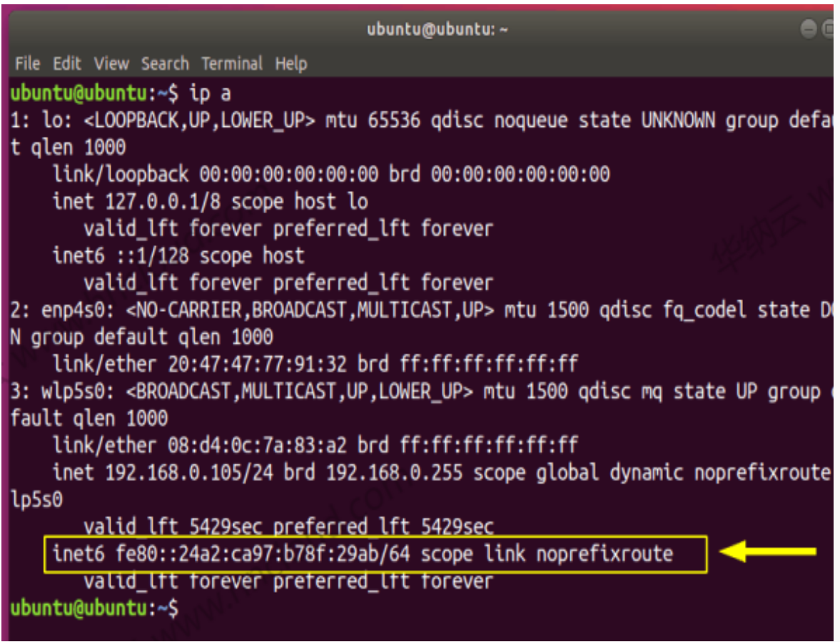This screenshot has width=840, height=642.
Task: Open the Terminal menu
Action: (232, 63)
